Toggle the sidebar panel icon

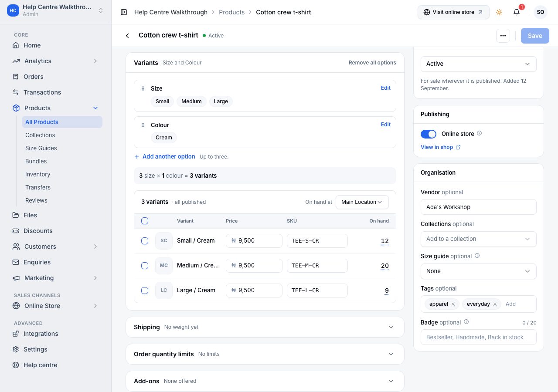click(124, 12)
